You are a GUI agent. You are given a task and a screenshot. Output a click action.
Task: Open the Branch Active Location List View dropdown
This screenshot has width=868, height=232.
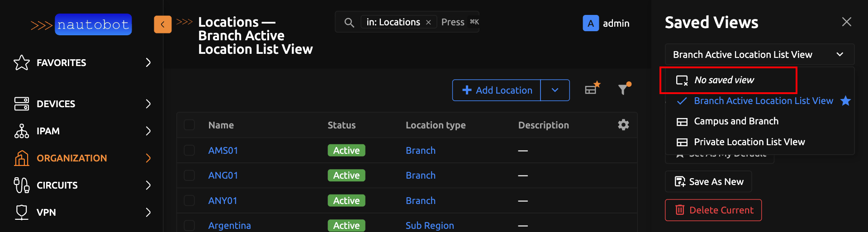[759, 54]
